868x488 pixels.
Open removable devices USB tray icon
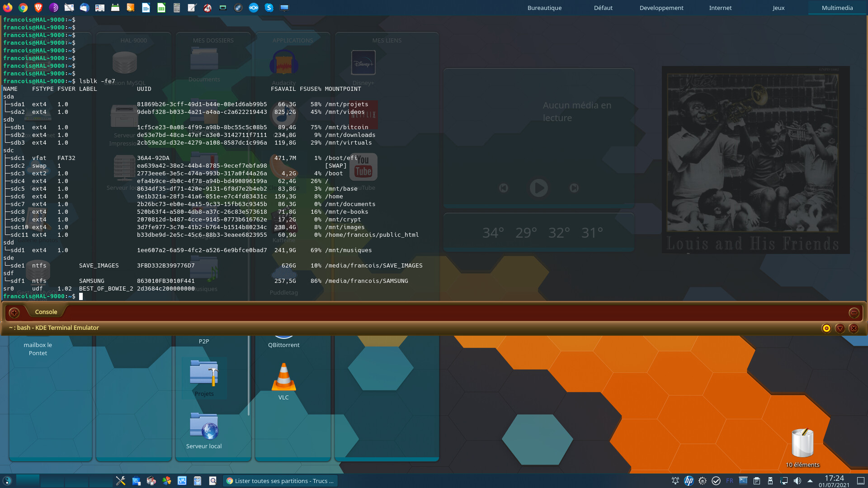(770, 481)
